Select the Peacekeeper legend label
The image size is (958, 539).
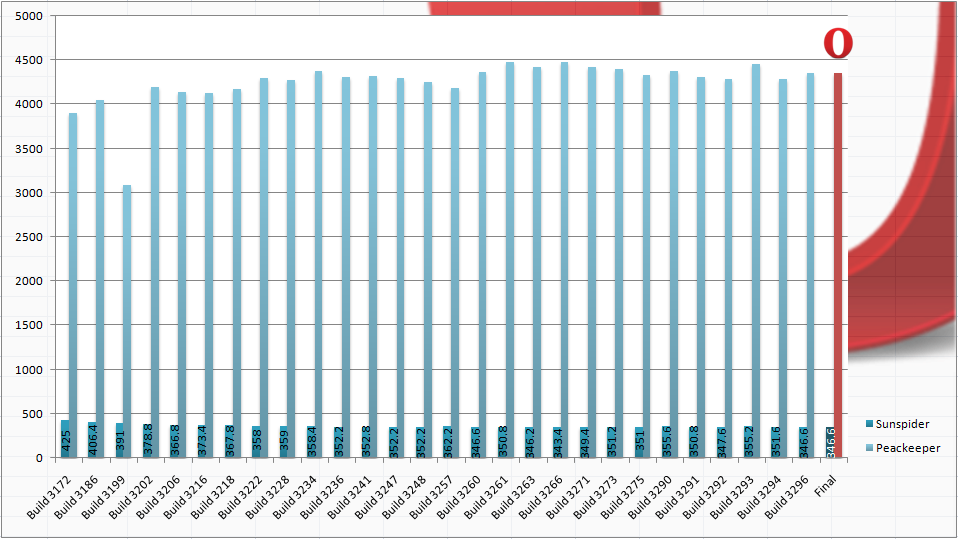click(x=907, y=448)
